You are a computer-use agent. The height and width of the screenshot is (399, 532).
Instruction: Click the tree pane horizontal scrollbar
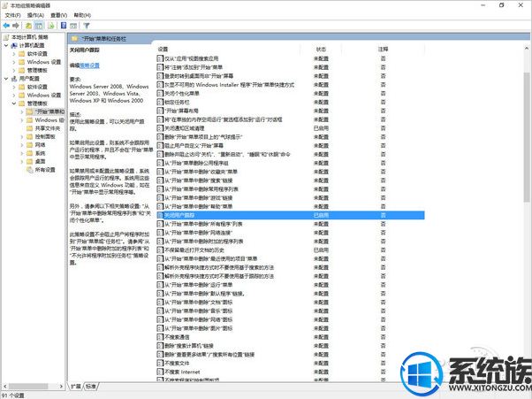(28, 387)
